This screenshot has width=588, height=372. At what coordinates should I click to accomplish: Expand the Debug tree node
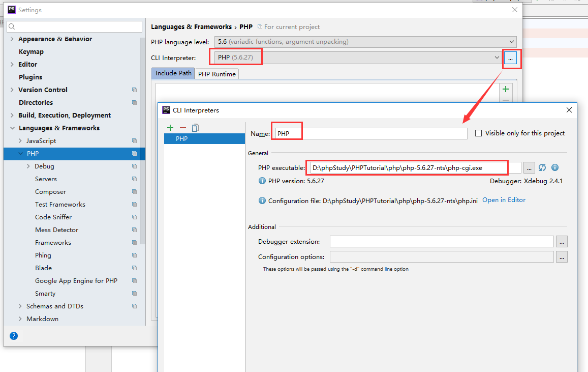(28, 166)
